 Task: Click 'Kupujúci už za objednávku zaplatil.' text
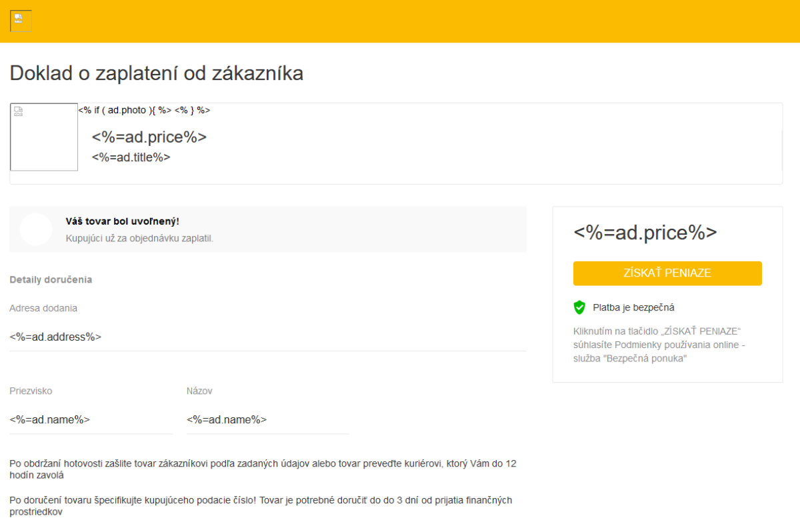pos(139,238)
